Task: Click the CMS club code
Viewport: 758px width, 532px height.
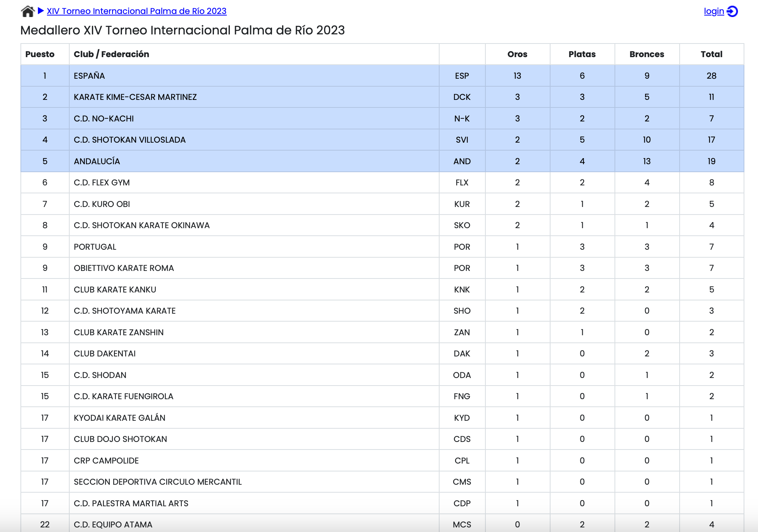Action: point(462,482)
